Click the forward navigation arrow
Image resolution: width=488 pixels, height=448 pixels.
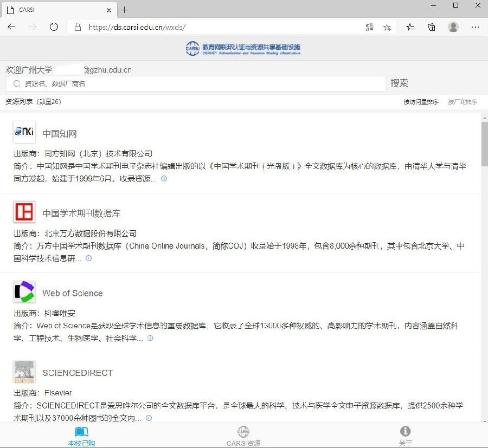click(33, 27)
